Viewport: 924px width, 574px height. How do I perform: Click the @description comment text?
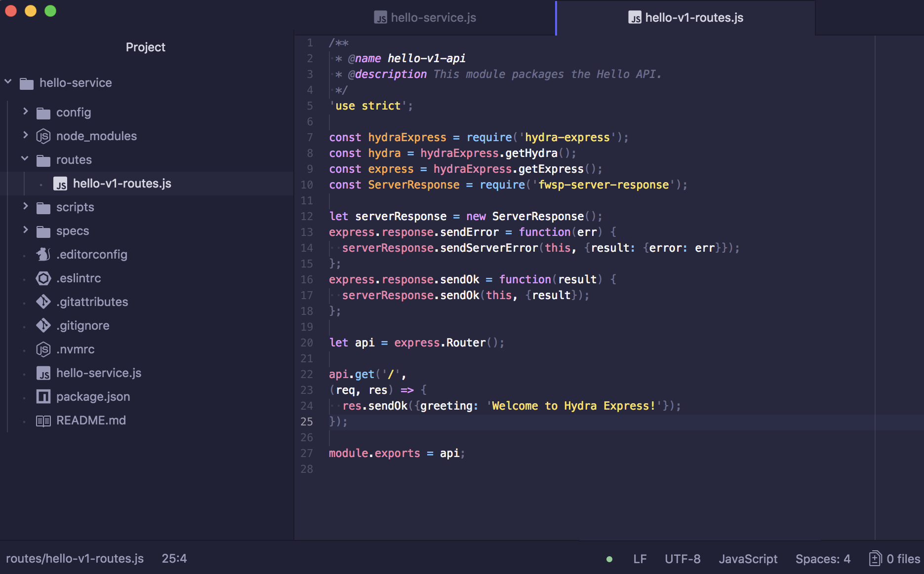click(387, 75)
